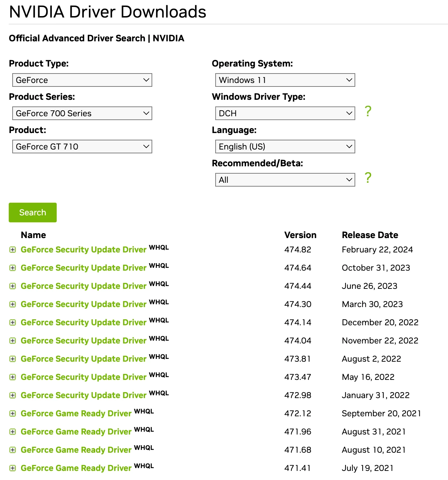Viewport: 448px width, 480px height.
Task: Open the Operating System dropdown
Action: 285,80
